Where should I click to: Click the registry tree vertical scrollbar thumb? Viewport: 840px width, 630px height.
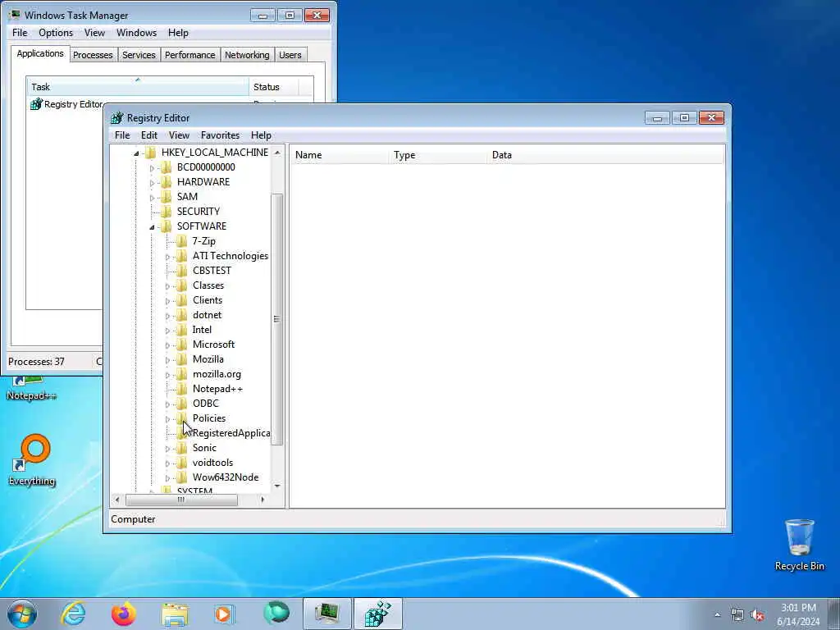point(277,319)
